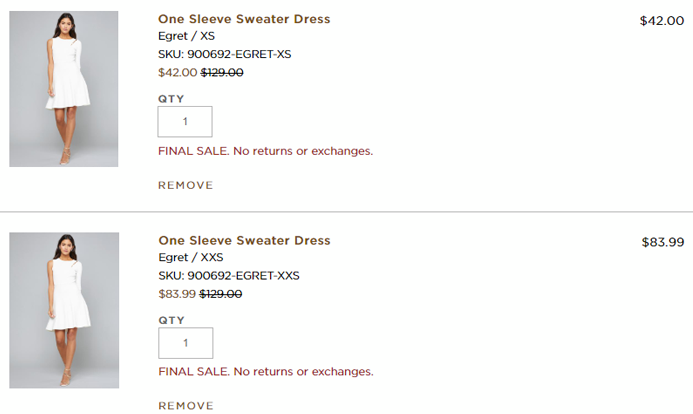Open the XXS item's One Sleeve Sweater Dress link

[x=244, y=240]
